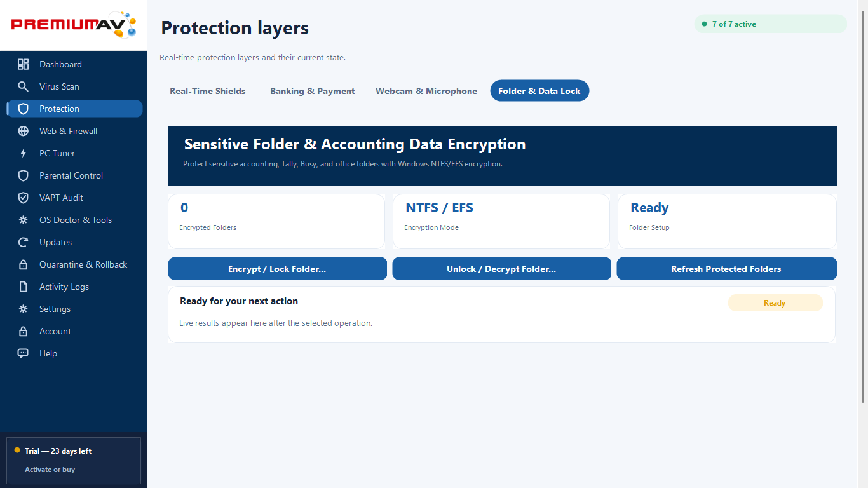
Task: Open Web & Firewall page
Action: [74, 131]
